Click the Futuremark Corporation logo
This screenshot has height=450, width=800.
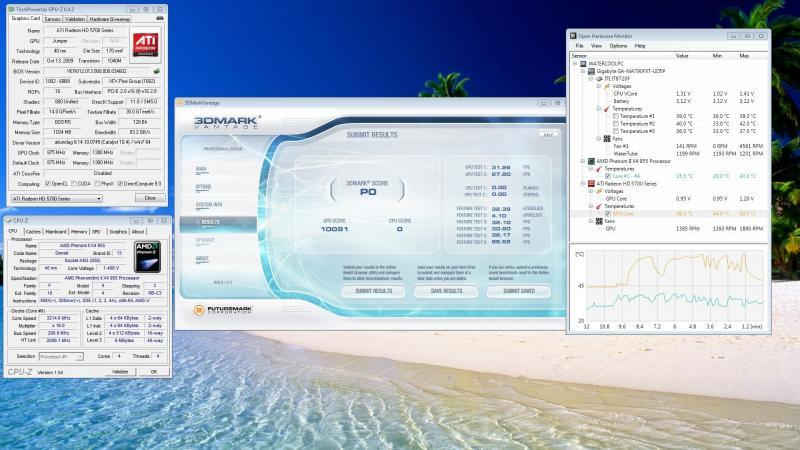click(223, 310)
